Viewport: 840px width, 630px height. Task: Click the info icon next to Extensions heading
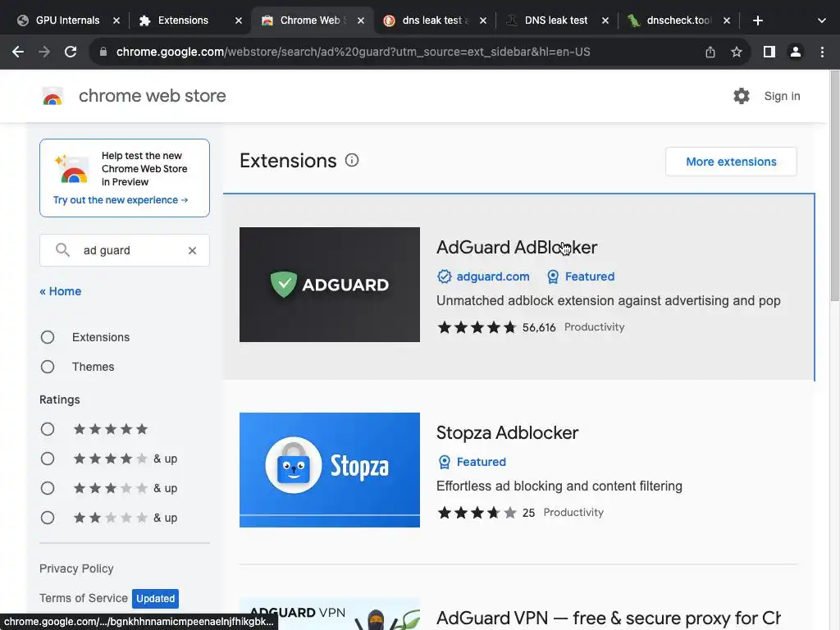[x=352, y=160]
